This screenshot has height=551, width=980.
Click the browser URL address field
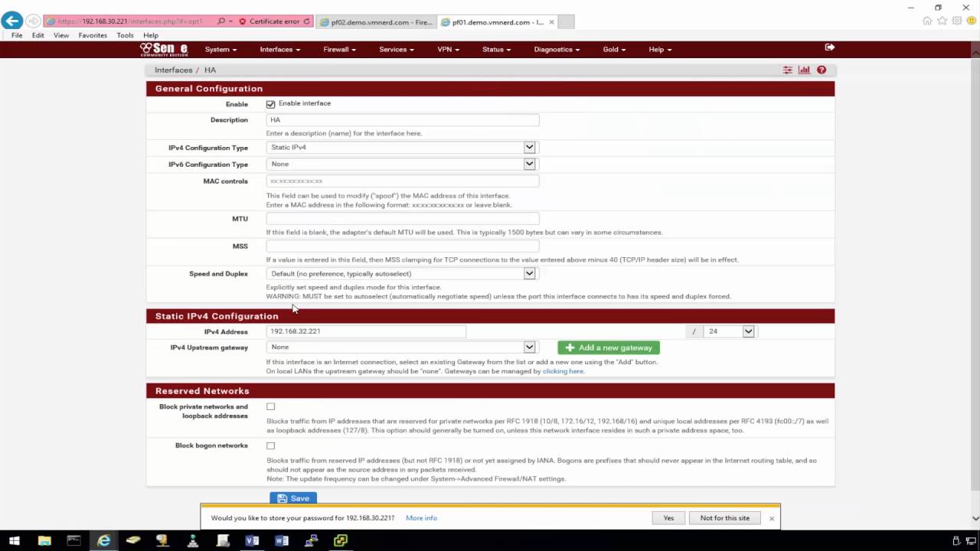[x=132, y=21]
